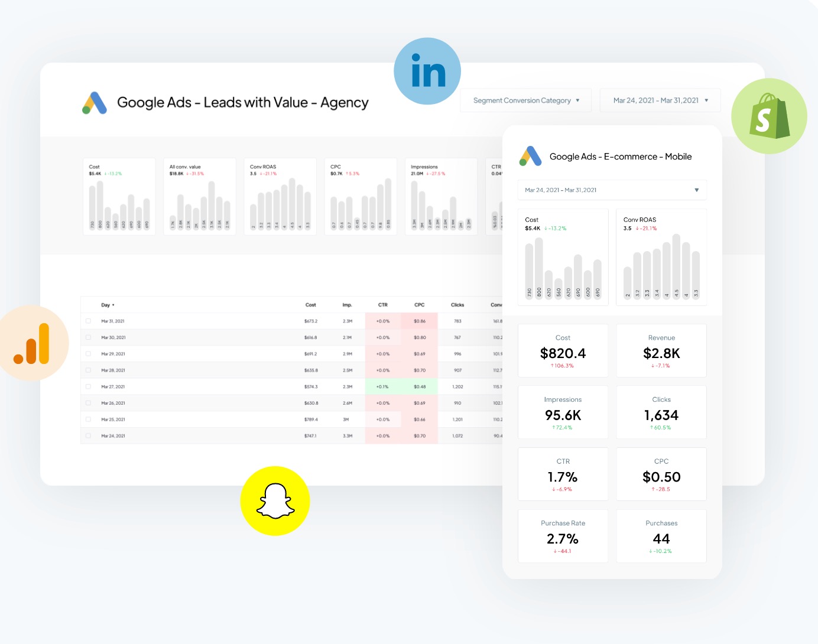The width and height of the screenshot is (818, 644).
Task: Open the mobile Conv ROAS bar chart card
Action: (x=661, y=257)
